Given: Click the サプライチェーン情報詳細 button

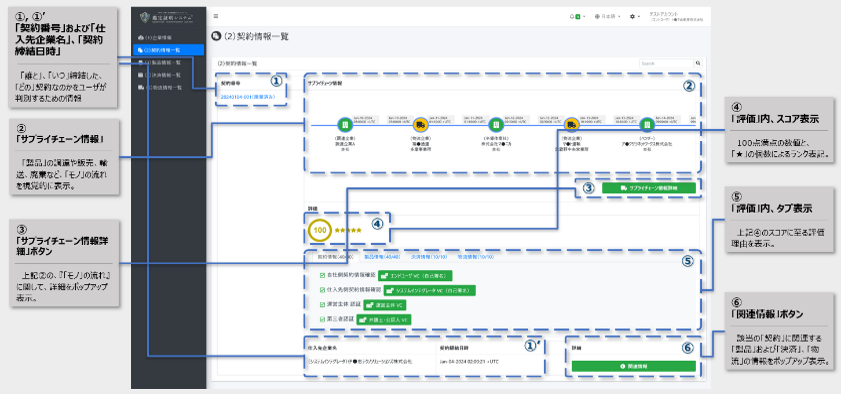Looking at the screenshot, I should coord(648,188).
